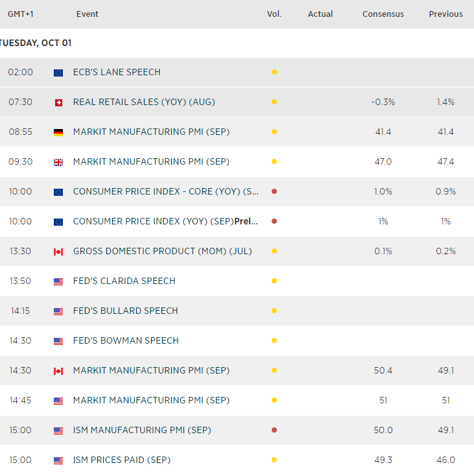
Task: Click the red volatility dot for Consumer Price Index - Core
Action: tap(274, 191)
